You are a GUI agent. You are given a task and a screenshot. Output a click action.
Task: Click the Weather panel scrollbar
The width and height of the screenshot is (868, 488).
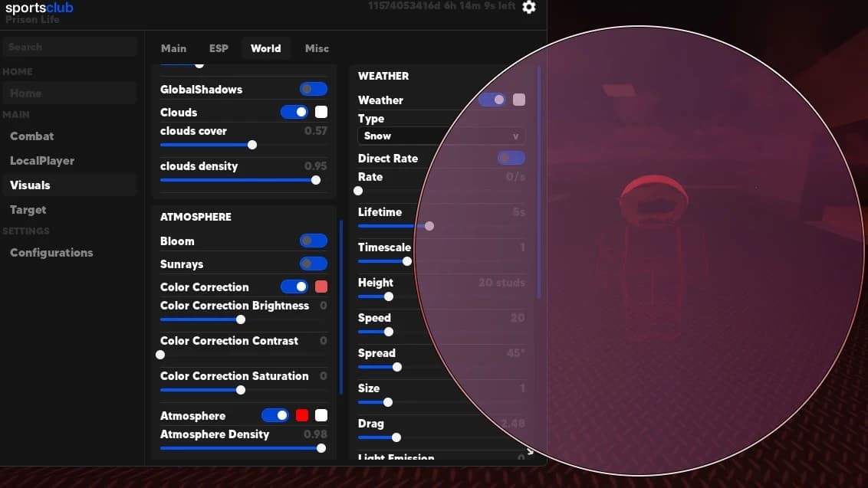click(x=539, y=182)
